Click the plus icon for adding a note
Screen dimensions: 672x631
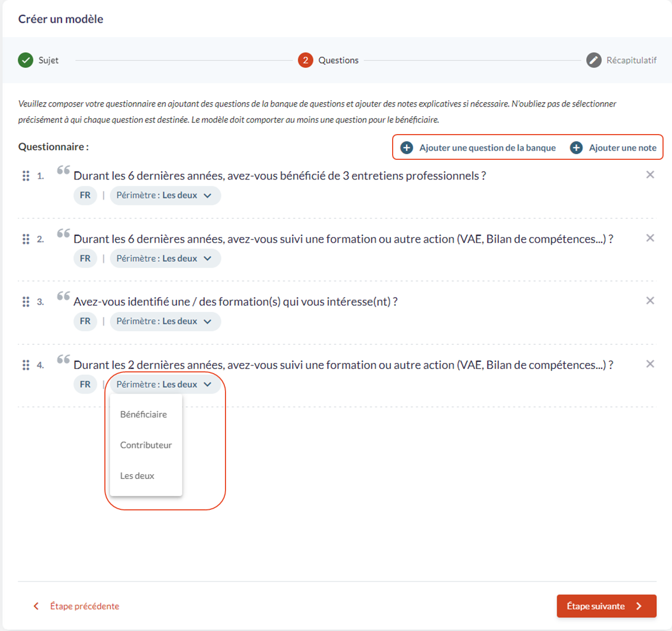576,148
